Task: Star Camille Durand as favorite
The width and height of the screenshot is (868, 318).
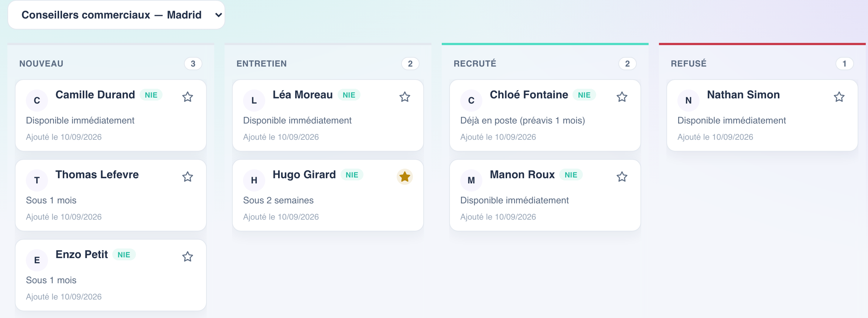Action: pyautogui.click(x=188, y=97)
